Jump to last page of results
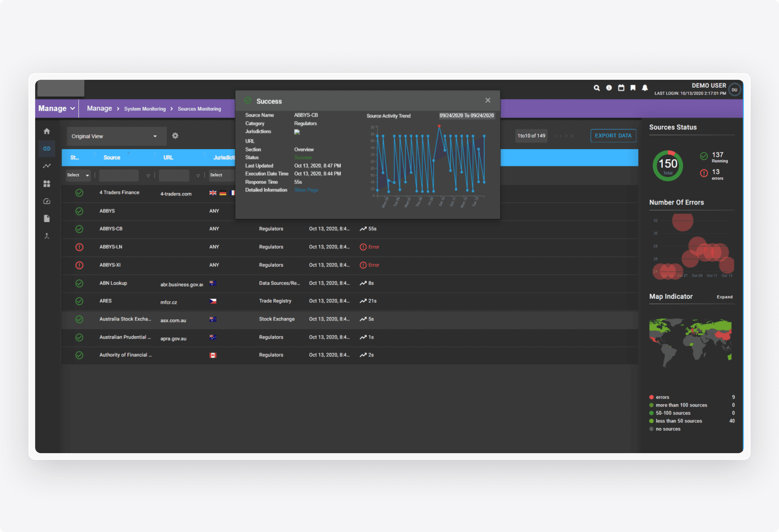This screenshot has height=532, width=779. 572,136
